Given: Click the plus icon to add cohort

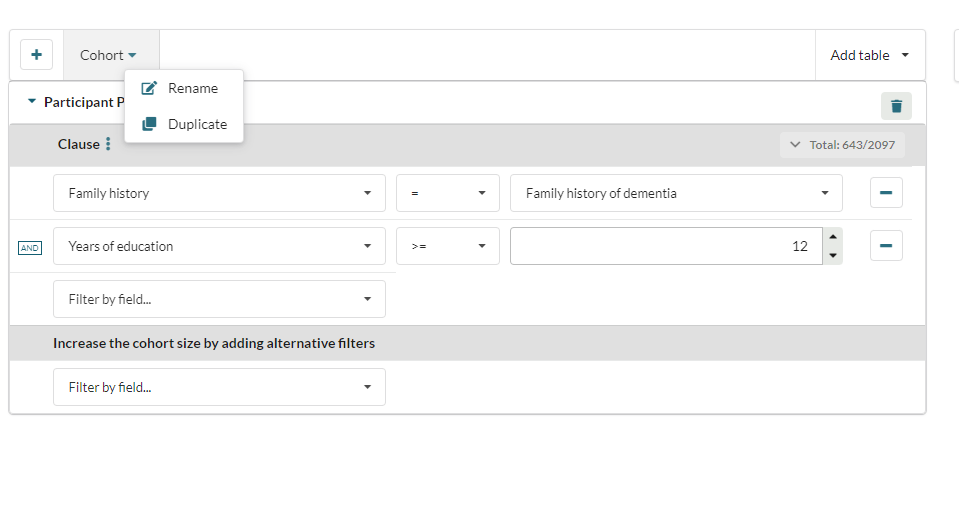Looking at the screenshot, I should (x=36, y=55).
